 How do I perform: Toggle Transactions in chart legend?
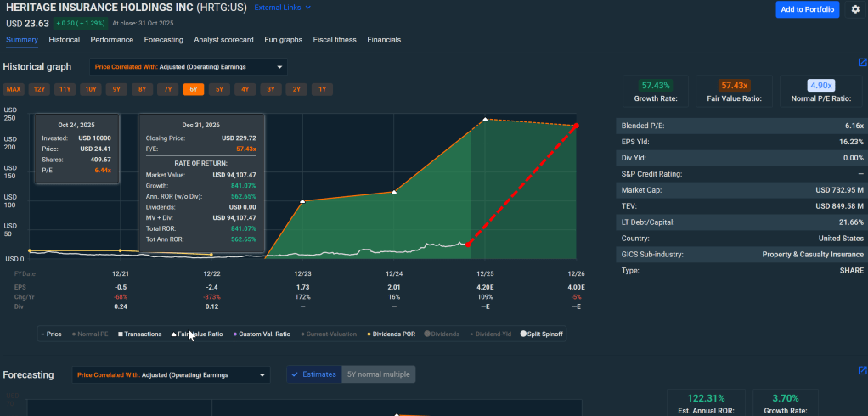[x=139, y=334]
